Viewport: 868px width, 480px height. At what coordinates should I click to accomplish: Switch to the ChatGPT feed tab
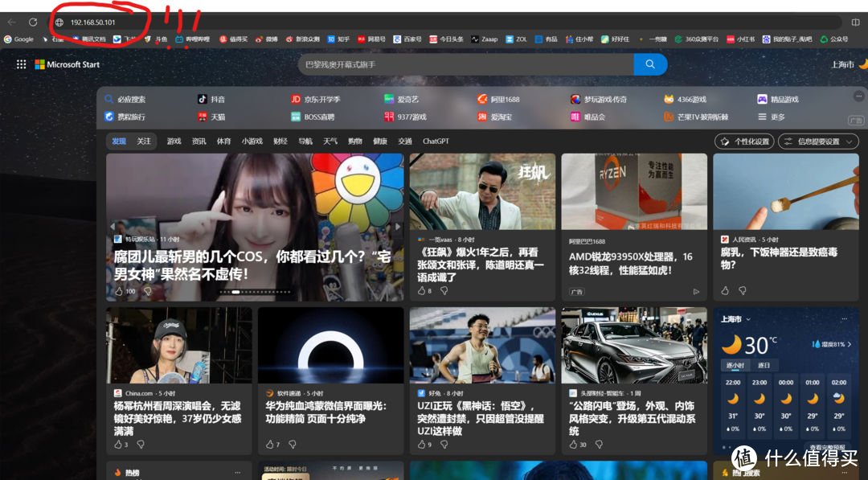click(435, 141)
